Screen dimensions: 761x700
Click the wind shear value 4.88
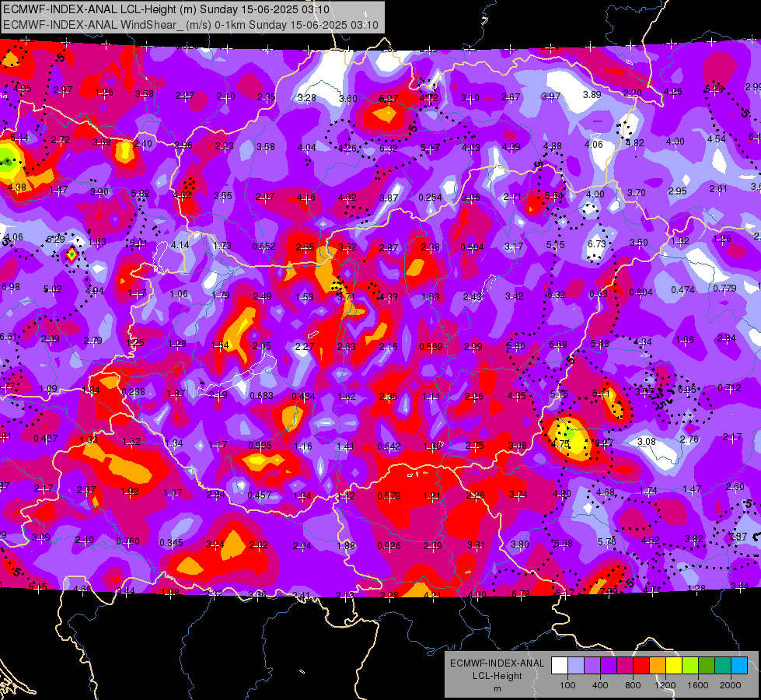(553, 145)
